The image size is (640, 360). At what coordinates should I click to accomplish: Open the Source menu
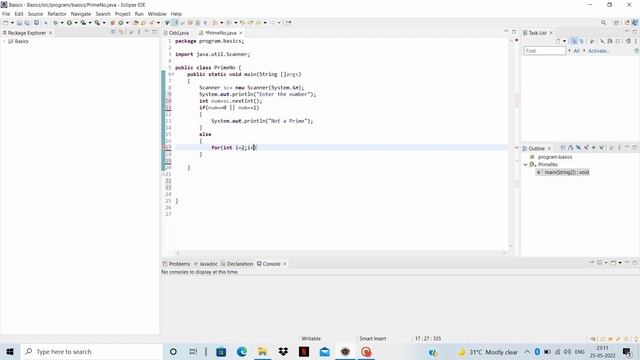coord(35,14)
